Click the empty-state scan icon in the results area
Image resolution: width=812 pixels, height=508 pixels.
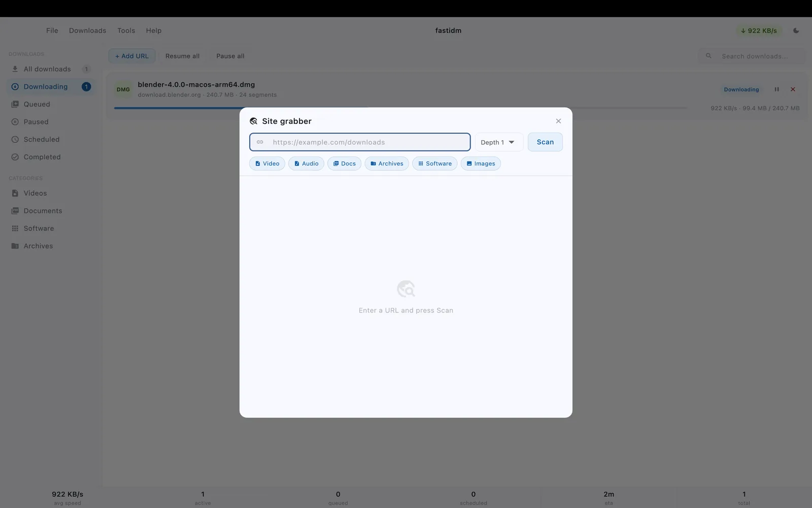(406, 289)
